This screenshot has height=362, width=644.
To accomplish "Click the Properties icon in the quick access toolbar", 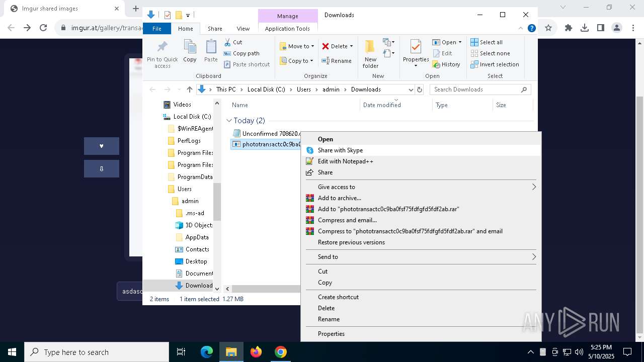I will pyautogui.click(x=168, y=15).
